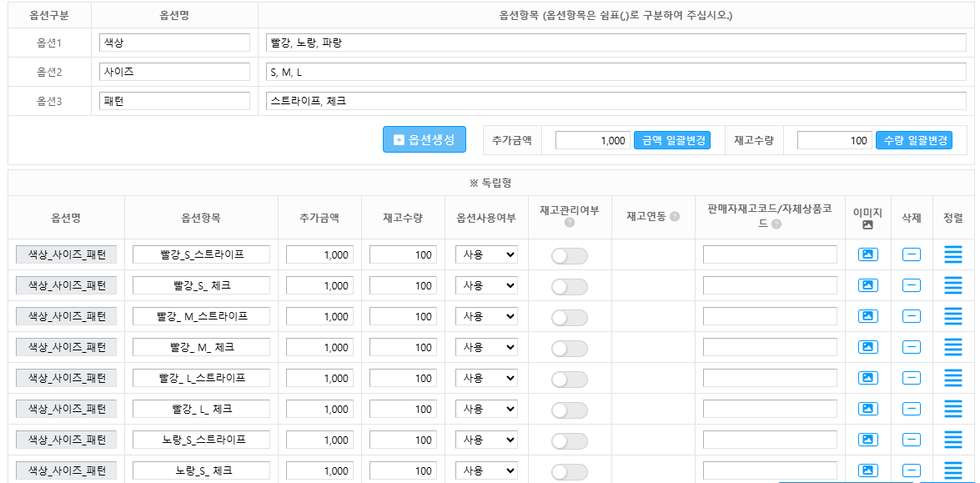Enable 재고관리 toggle for 빨강_S_스트라이프 row
Viewport: 980px width, 483px height.
pyautogui.click(x=570, y=256)
